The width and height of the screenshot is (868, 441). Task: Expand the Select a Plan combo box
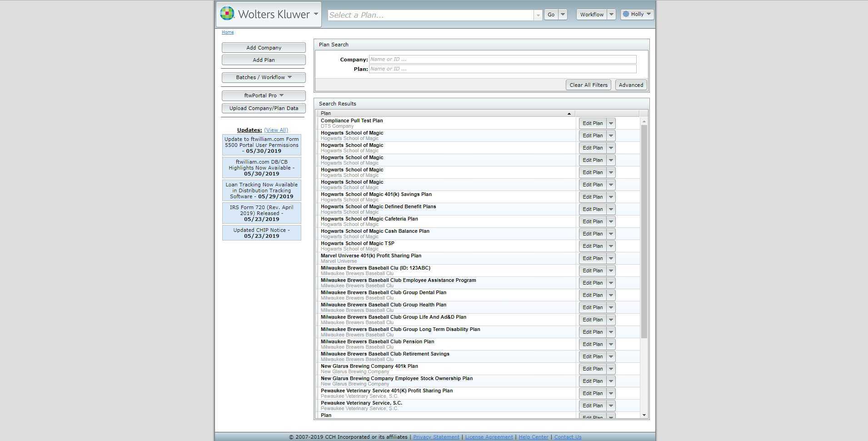click(x=538, y=15)
